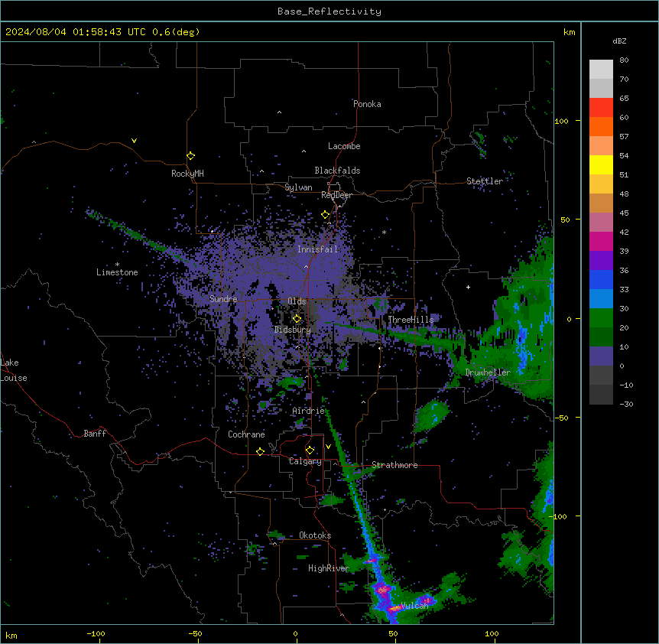Screen dimensions: 659x644
Task: Click the yellow diamond marker above Calgary label
Action: coord(310,450)
